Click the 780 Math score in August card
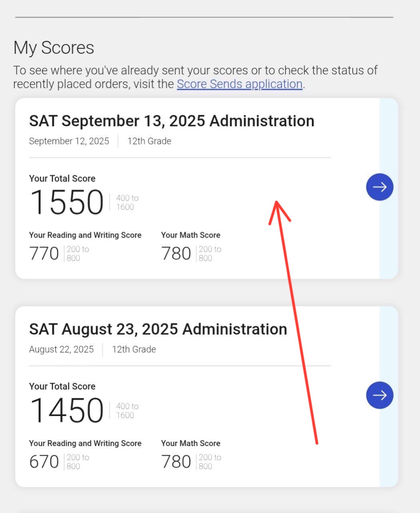 (x=176, y=462)
